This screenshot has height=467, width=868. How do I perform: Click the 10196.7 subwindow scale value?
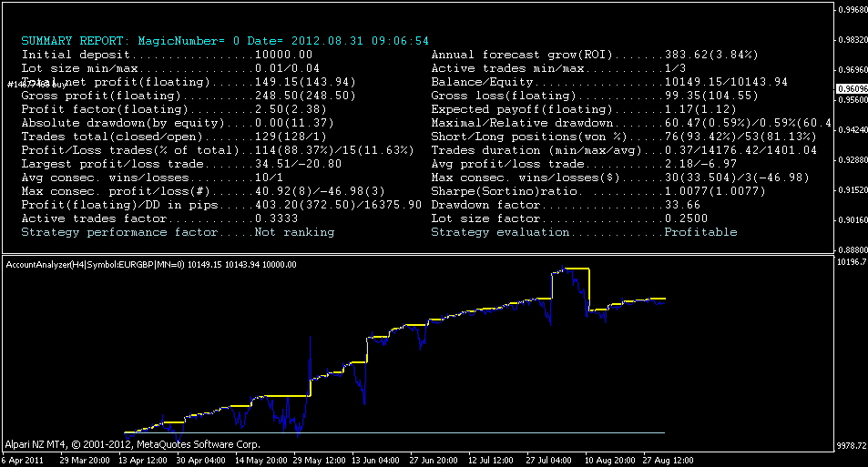click(853, 262)
